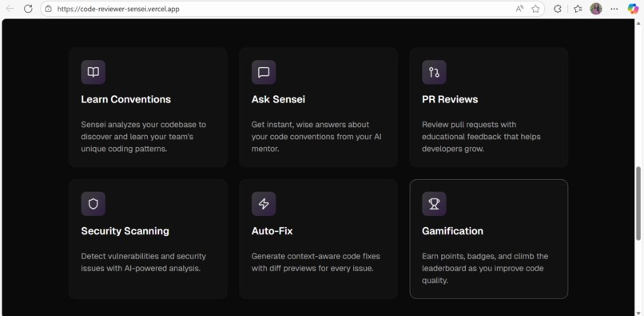Screen dimensions: 644x316
Task: Click the Learn Conventions heading
Action: click(126, 99)
